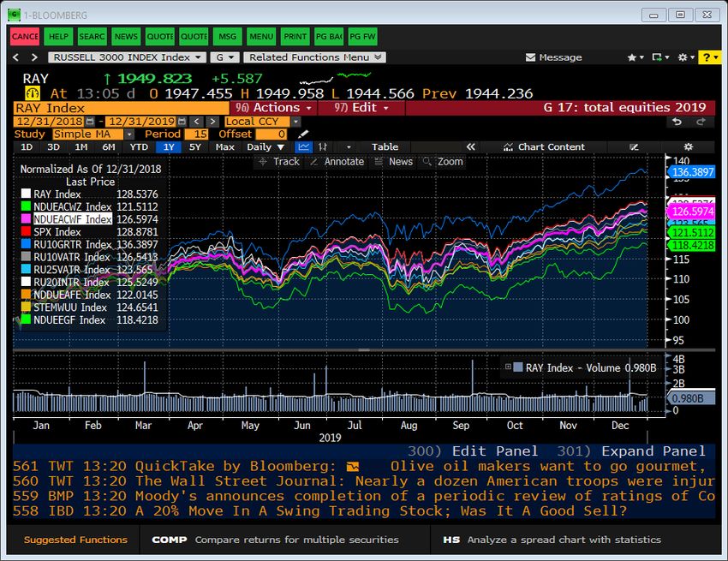Select bar/candle chart type icon
The height and width of the screenshot is (561, 728).
323,147
